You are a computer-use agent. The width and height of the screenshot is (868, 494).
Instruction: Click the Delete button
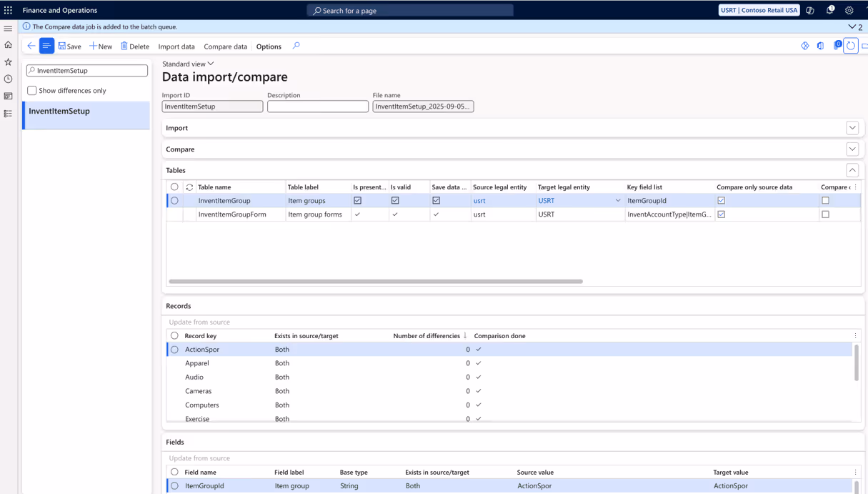click(134, 46)
